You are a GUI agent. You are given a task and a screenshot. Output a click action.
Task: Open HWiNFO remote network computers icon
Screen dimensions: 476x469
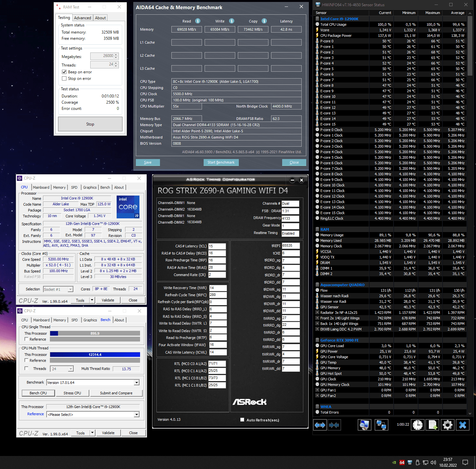[381, 425]
